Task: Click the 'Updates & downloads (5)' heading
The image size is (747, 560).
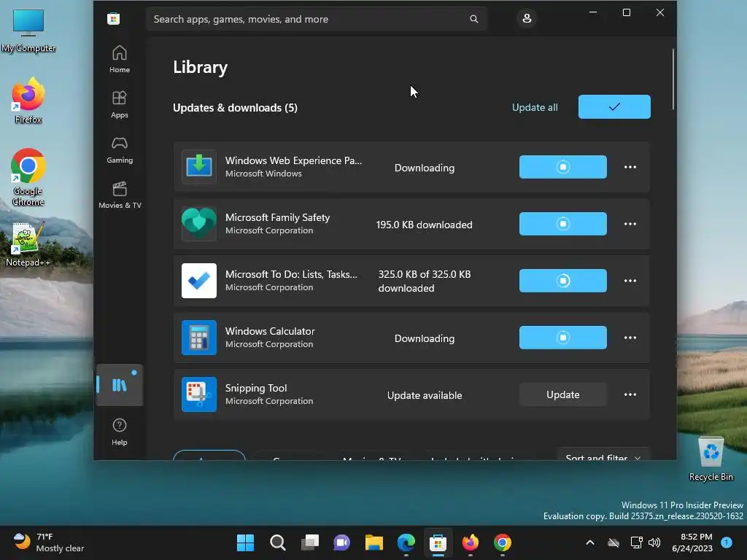Action: pyautogui.click(x=235, y=108)
